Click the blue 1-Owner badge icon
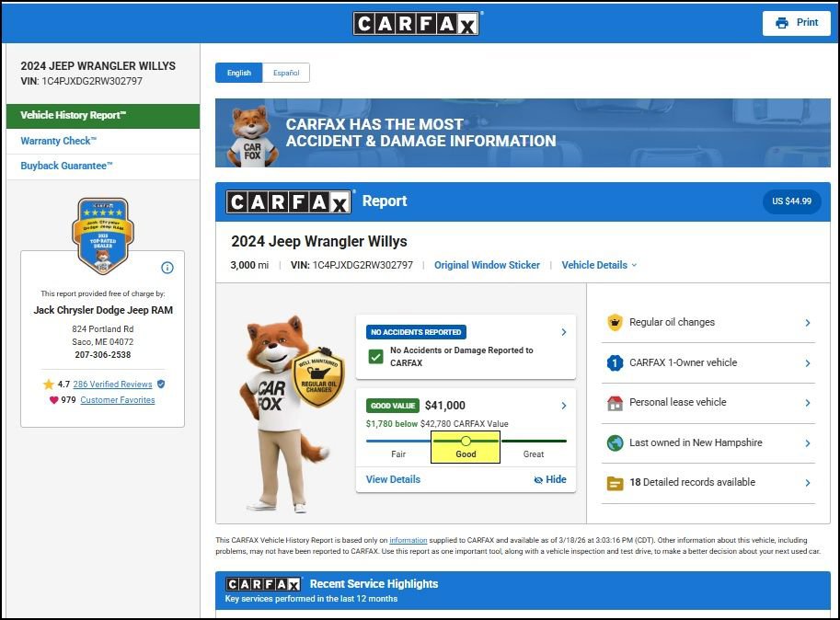 click(615, 363)
